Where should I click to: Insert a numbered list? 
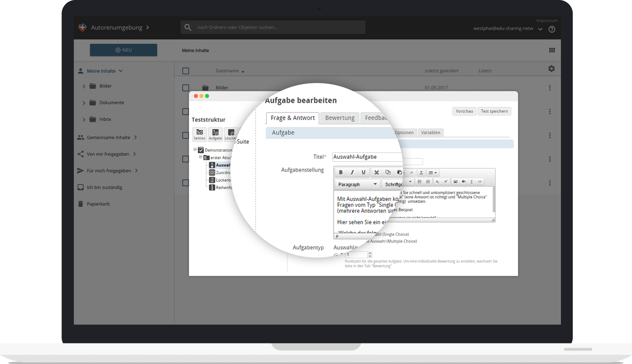coord(428,182)
